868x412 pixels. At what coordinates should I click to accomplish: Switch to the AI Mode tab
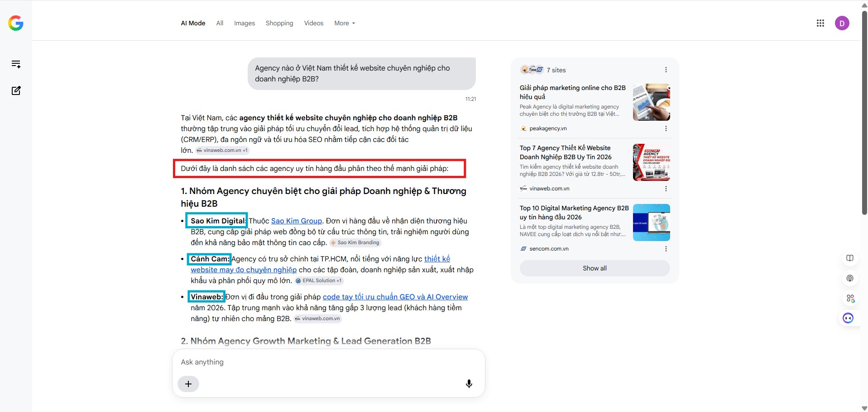tap(193, 23)
